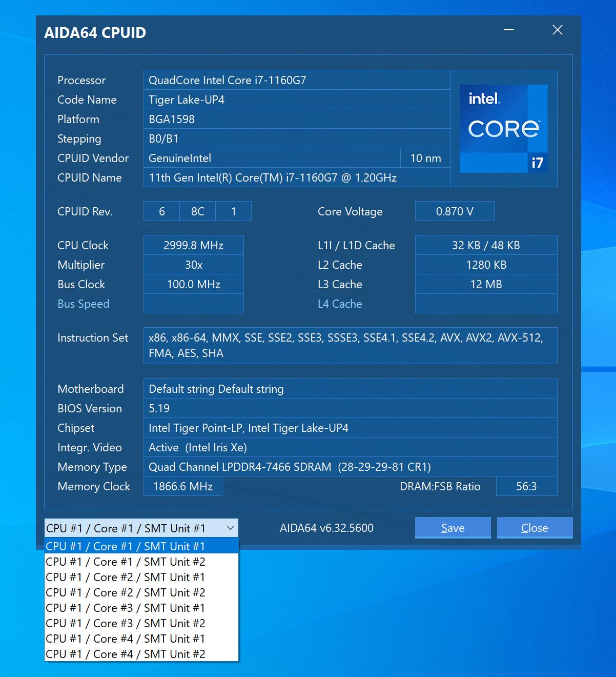Click the L2 Cache value 1280 KB

pyautogui.click(x=486, y=265)
